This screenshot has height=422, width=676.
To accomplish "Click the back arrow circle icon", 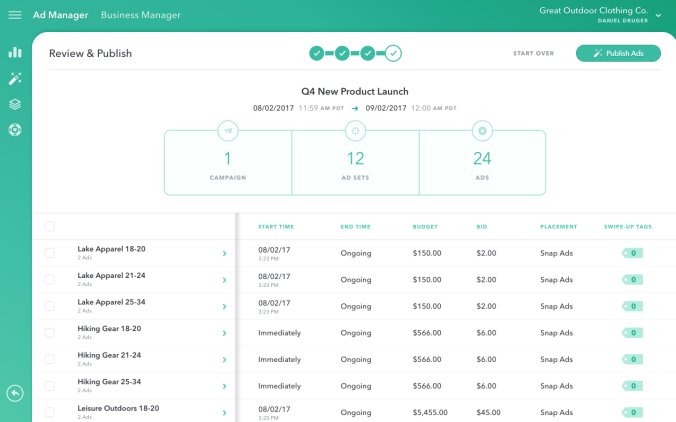I will coord(15,393).
